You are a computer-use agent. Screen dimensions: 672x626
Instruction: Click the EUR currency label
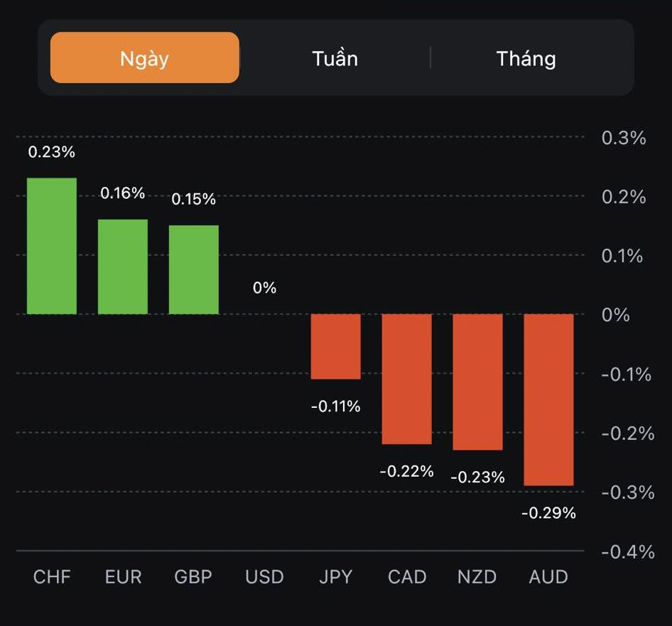click(x=123, y=576)
